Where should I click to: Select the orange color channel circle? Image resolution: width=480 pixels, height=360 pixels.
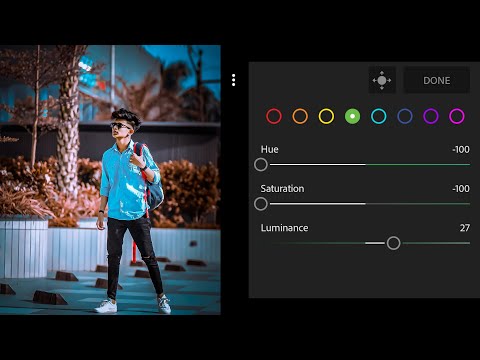pos(300,116)
